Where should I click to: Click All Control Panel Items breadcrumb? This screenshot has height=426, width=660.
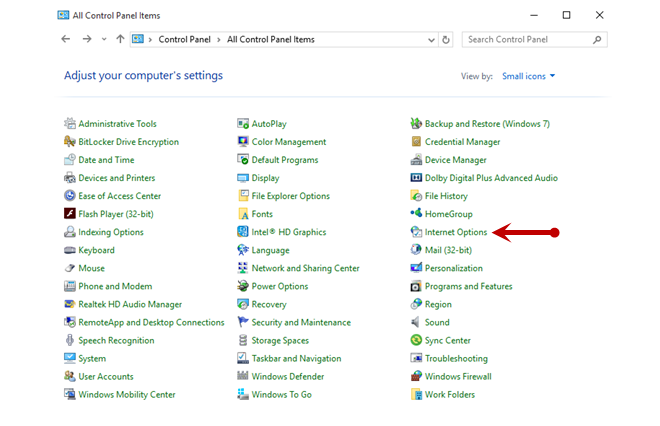[271, 40]
